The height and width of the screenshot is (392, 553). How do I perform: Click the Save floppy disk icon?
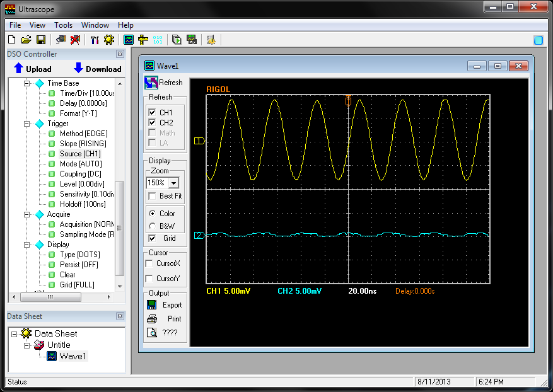tap(40, 40)
